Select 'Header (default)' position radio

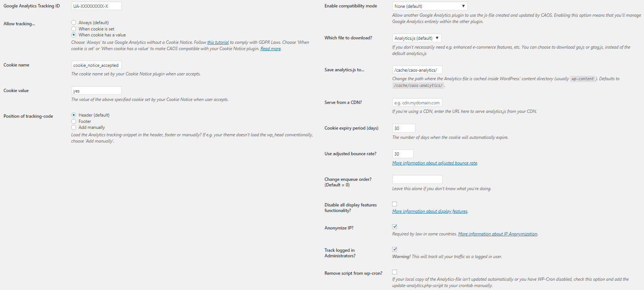73,115
